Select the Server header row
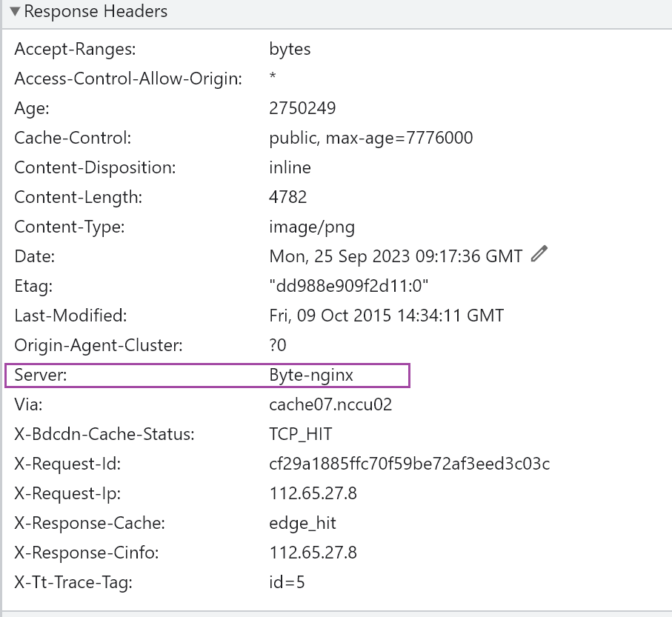The image size is (672, 617). tap(207, 375)
